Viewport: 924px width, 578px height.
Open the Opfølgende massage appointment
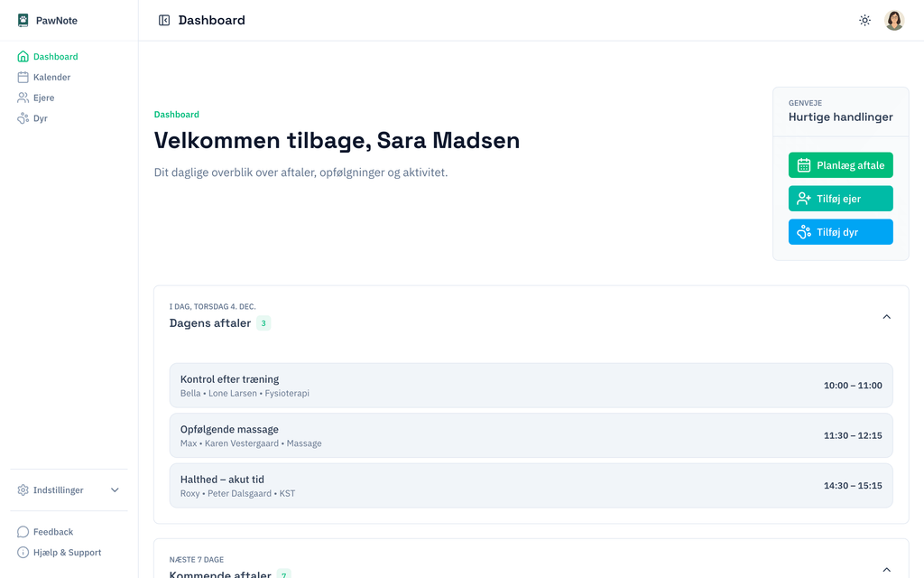point(531,435)
